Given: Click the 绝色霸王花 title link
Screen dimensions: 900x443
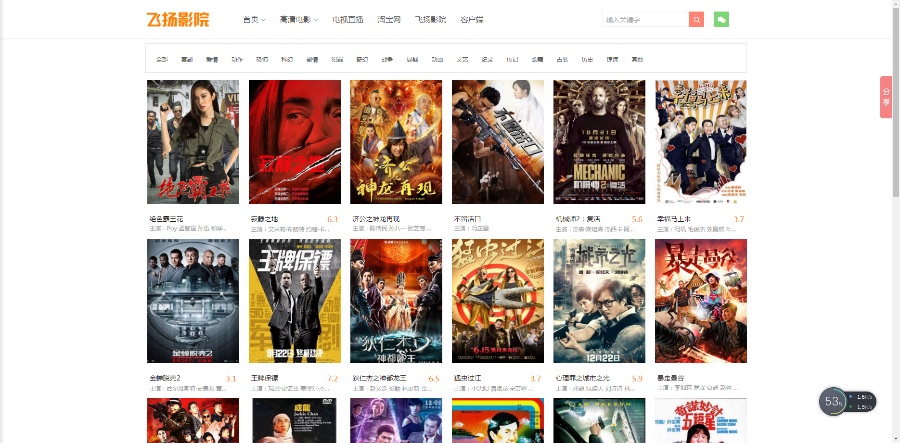Looking at the screenshot, I should pos(166,219).
